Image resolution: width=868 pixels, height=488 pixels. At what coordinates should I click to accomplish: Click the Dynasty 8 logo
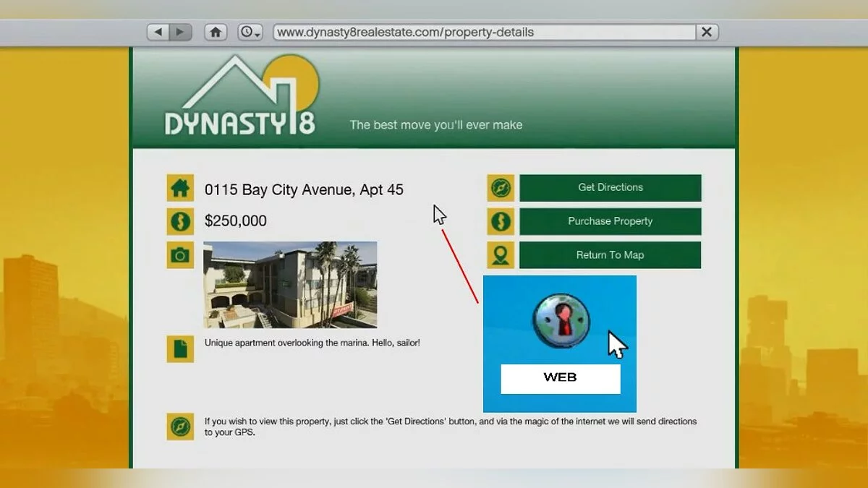pyautogui.click(x=242, y=99)
